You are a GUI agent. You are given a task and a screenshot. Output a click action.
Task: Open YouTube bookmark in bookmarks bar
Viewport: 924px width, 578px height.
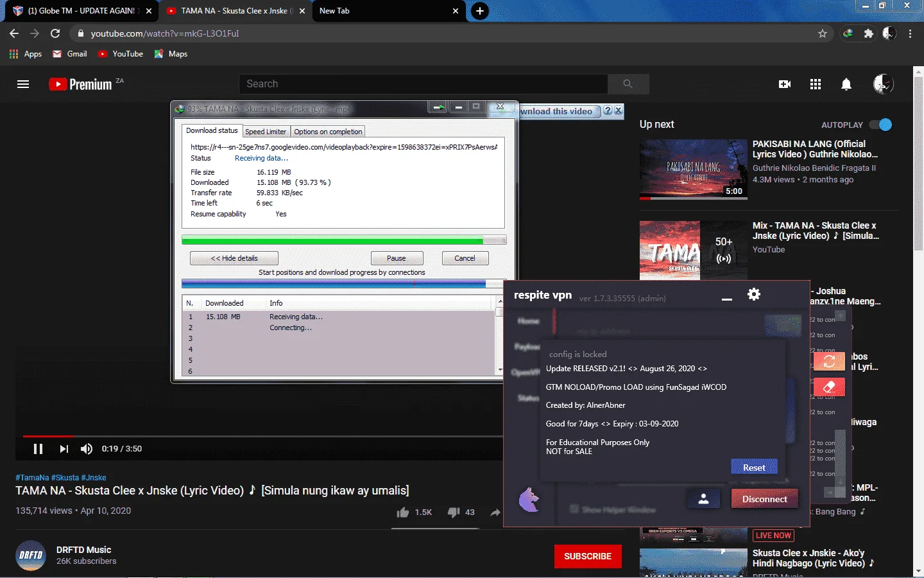[121, 54]
